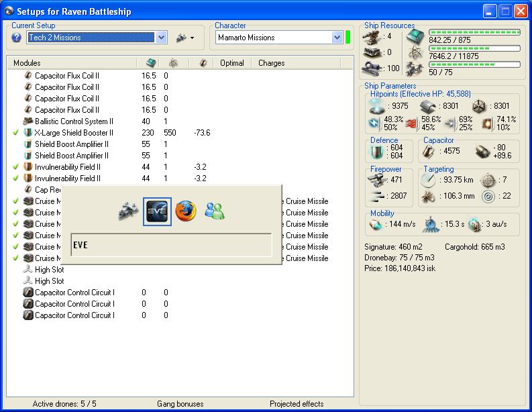Screen dimensions: 532x412
Task: Expand the Character dropdown arrow
Action: (x=337, y=38)
